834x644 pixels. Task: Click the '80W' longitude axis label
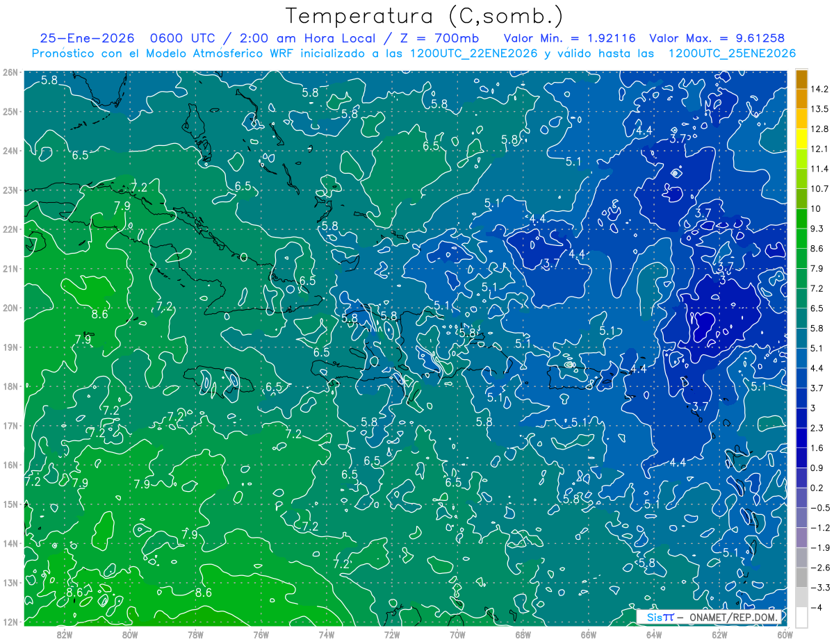click(x=130, y=634)
